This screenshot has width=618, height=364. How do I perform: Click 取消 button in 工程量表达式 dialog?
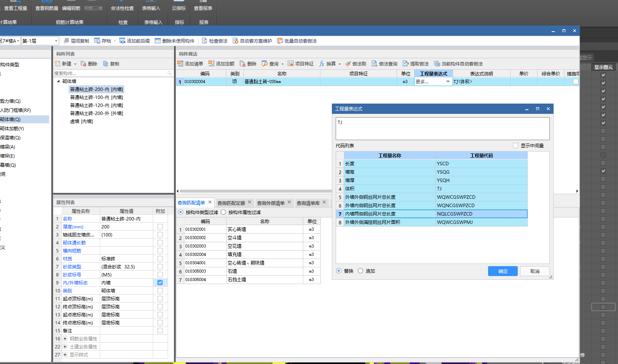click(x=535, y=271)
